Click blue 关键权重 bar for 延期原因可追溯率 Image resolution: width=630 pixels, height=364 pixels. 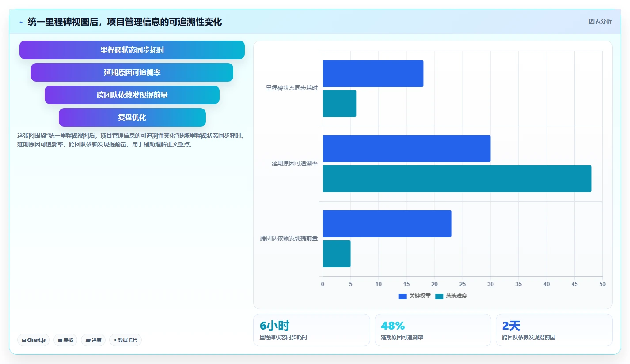click(406, 149)
